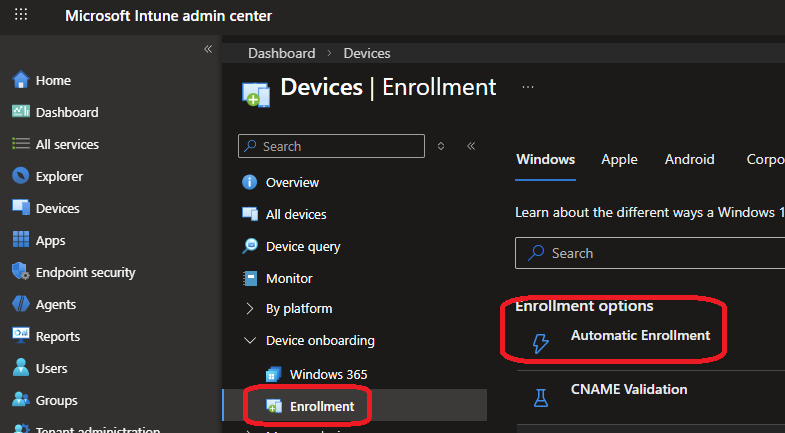Open the more options ellipsis beside title
Viewport: 785px width, 433px height.
click(528, 87)
